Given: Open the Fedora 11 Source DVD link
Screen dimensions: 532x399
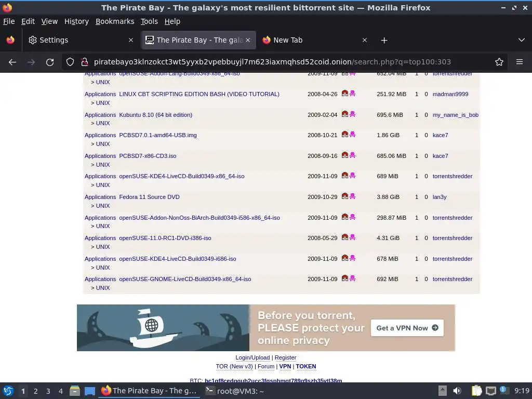Looking at the screenshot, I should point(149,197).
